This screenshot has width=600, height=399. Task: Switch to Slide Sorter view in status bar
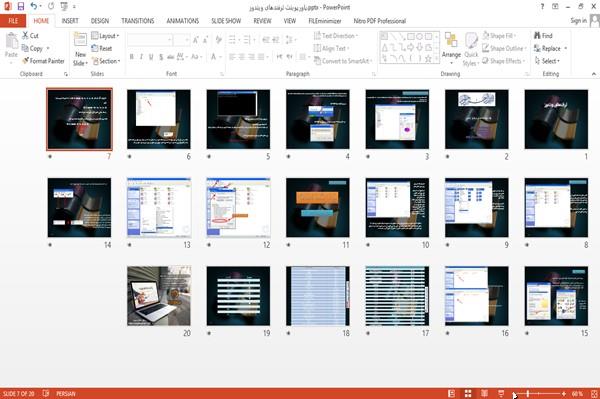[468, 394]
